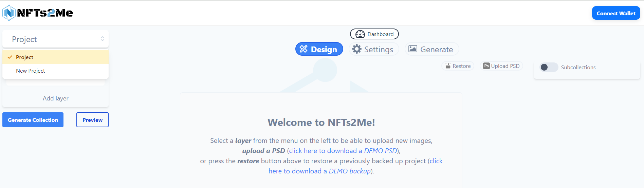644x188 pixels.
Task: Click Add layer in the left panel
Action: point(56,98)
